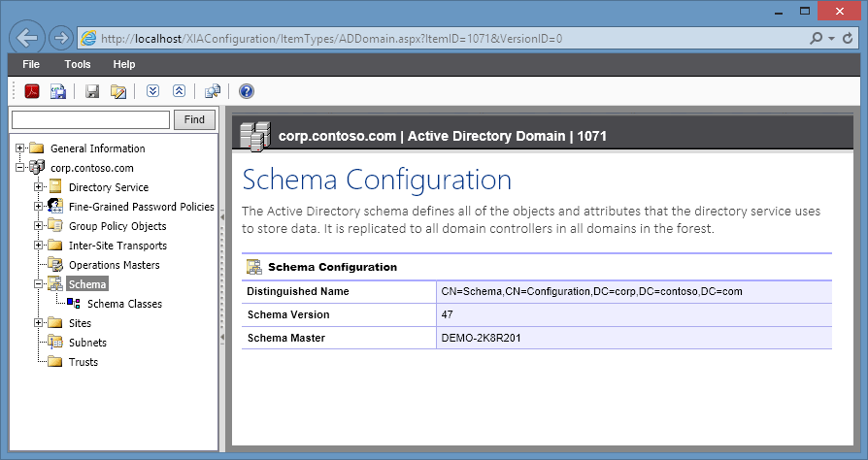Click the expand all down-arrows icon
This screenshot has height=460, width=868.
pos(152,91)
